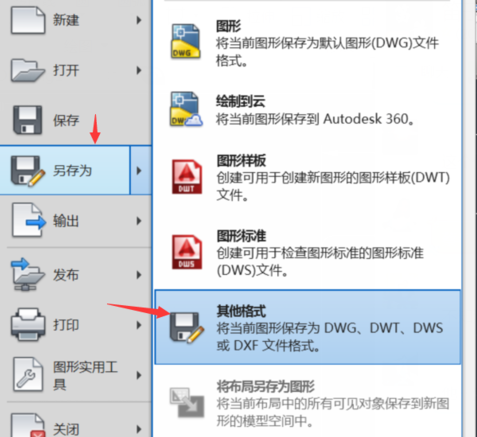Select 其他格式 save option
Image resolution: width=477 pixels, height=437 pixels.
(x=308, y=327)
